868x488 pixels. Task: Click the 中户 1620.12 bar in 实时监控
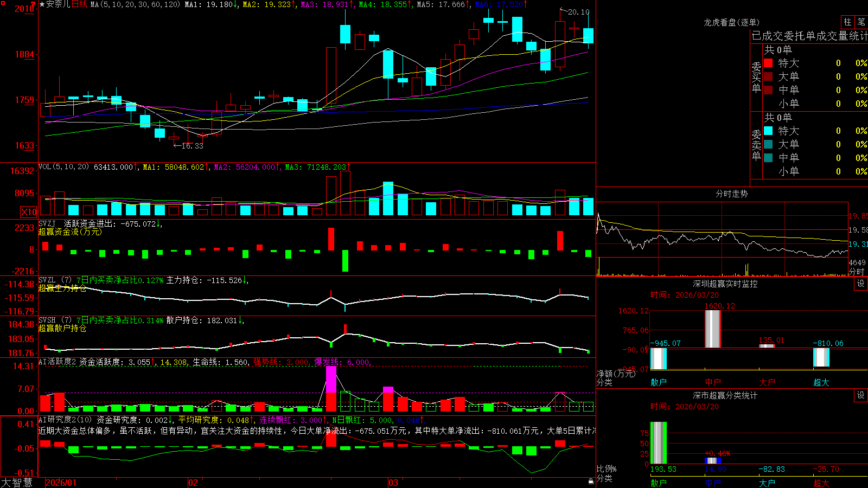[x=712, y=329]
